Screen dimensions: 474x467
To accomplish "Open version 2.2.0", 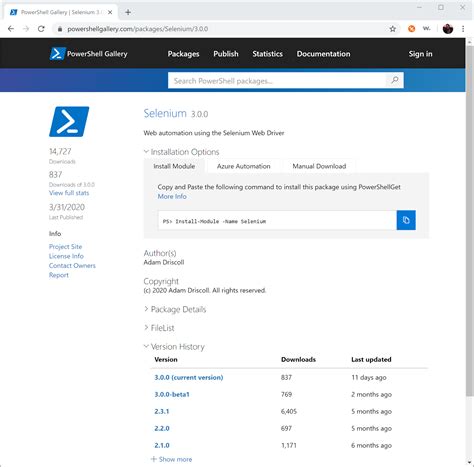I will tap(162, 428).
